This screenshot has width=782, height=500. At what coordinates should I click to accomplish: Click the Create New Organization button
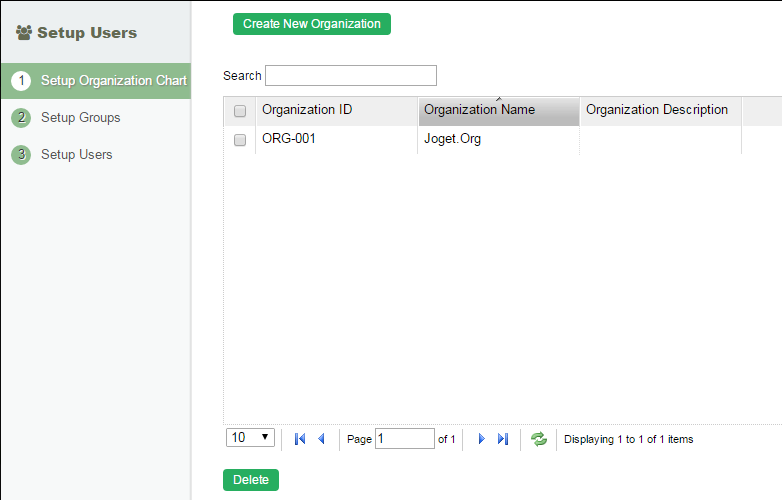(x=311, y=24)
